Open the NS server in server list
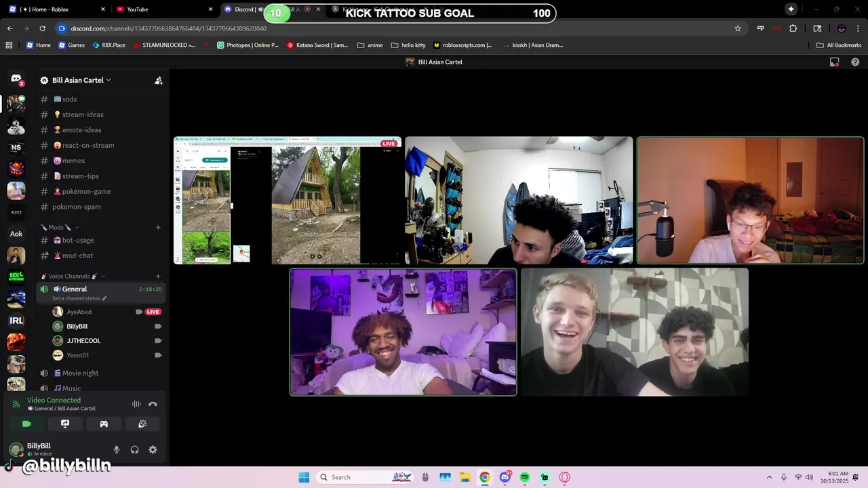Image resolution: width=868 pixels, height=488 pixels. pos(16,147)
